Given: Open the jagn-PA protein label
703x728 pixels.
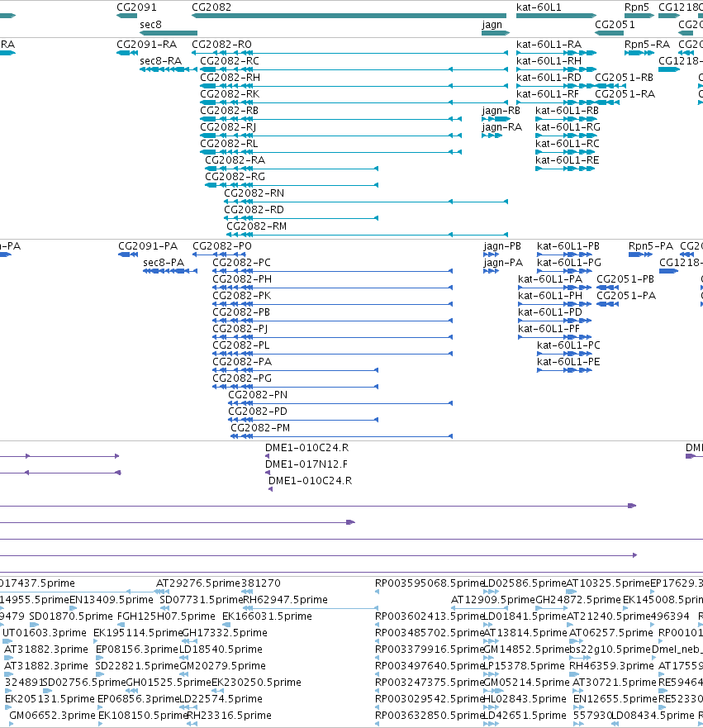Looking at the screenshot, I should [x=503, y=262].
